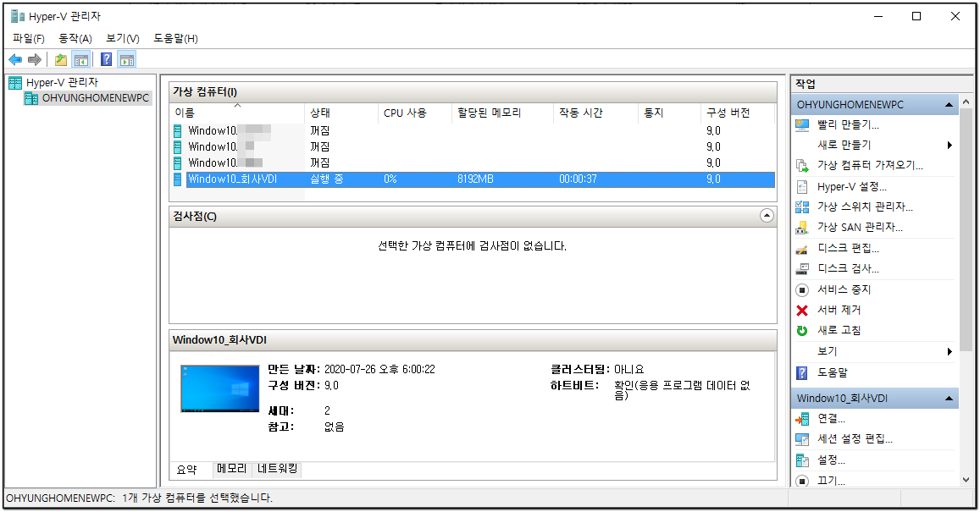Sort by the 상태 column header
Viewport: 980px width, 512px height.
pos(341,113)
